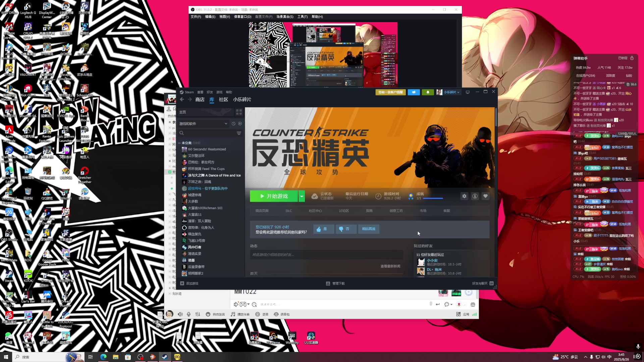
Task: Toggle 自由发言 free speech mode
Action: (215, 314)
